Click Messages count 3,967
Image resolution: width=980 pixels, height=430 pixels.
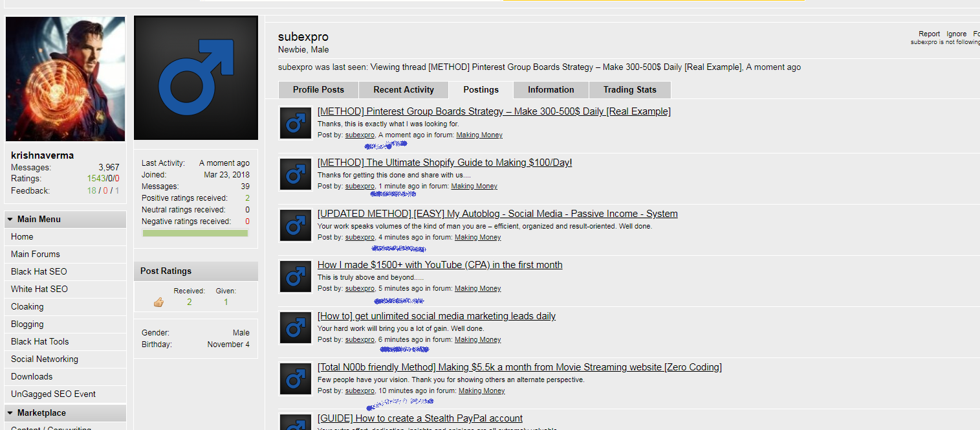(109, 168)
